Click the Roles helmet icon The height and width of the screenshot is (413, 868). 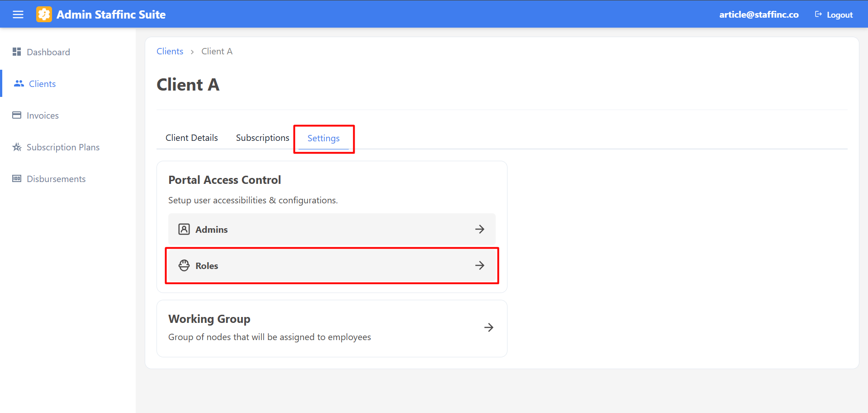point(184,265)
